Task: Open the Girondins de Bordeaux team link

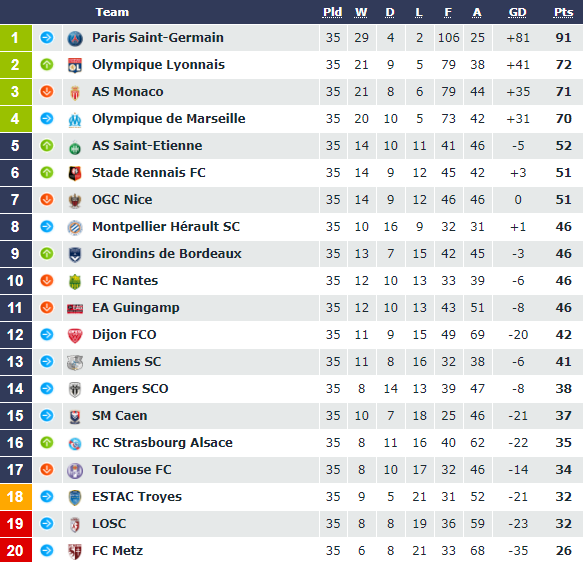Action: (167, 253)
